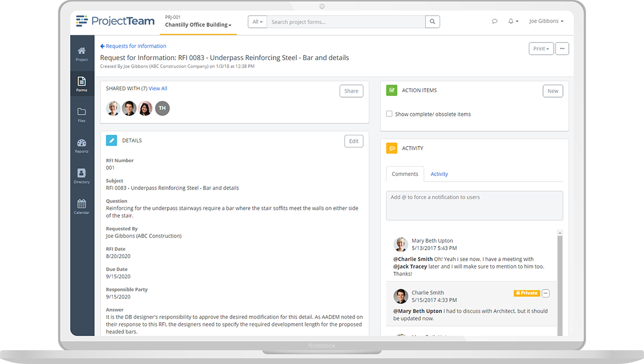The width and height of the screenshot is (644, 364).
Task: Open the All search filter dropdown
Action: (x=258, y=22)
